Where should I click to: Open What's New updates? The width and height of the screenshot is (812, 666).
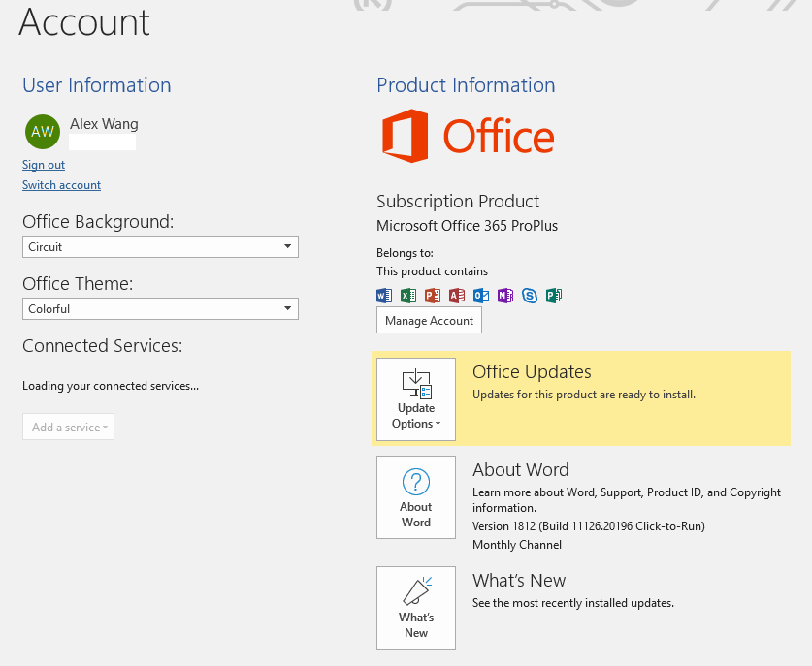(416, 608)
